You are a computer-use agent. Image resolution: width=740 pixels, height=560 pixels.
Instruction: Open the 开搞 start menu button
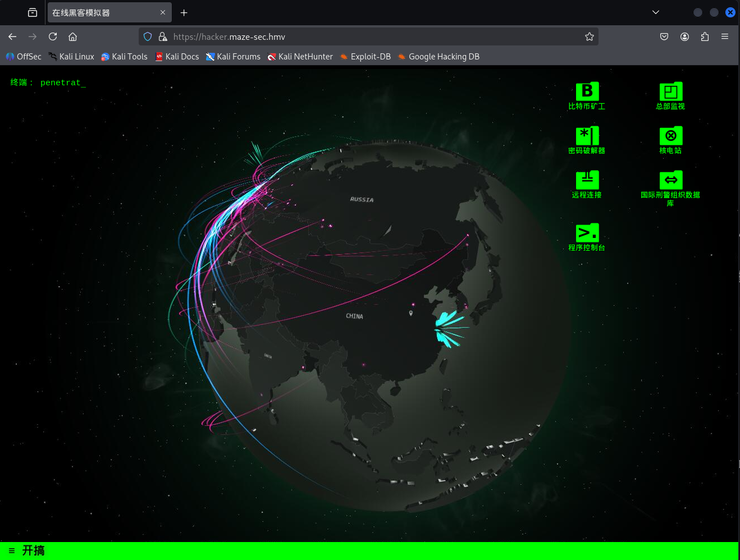click(x=27, y=550)
